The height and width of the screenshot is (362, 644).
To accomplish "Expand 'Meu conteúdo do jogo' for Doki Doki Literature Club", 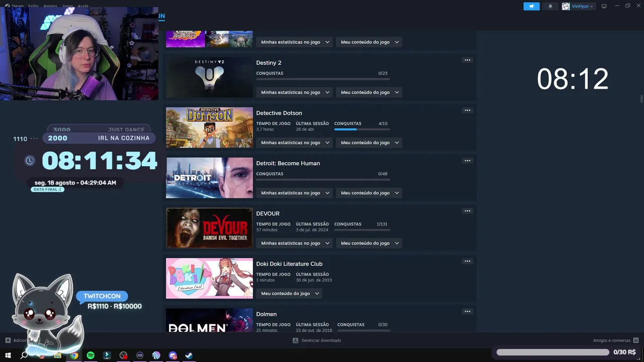I will coord(289,293).
